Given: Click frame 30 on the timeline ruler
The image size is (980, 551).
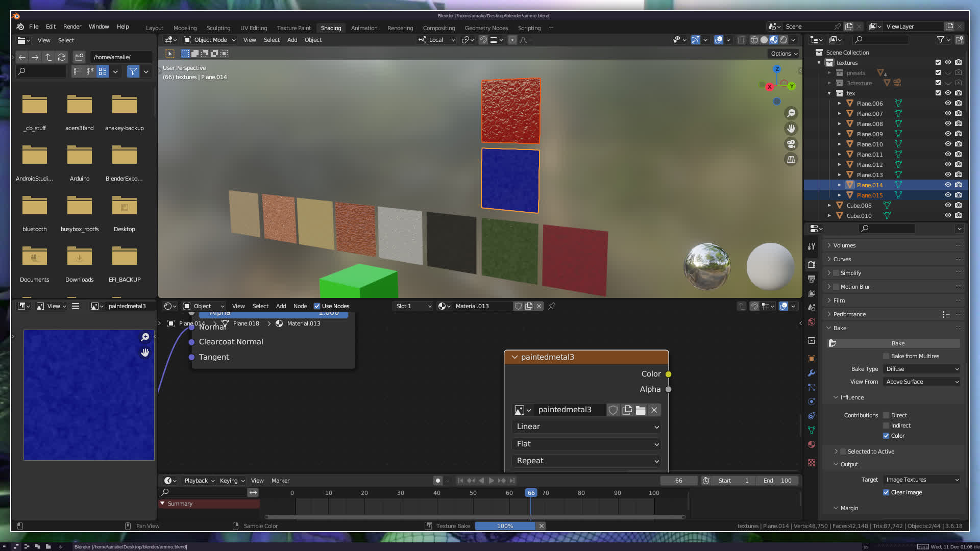Looking at the screenshot, I should click(x=401, y=493).
